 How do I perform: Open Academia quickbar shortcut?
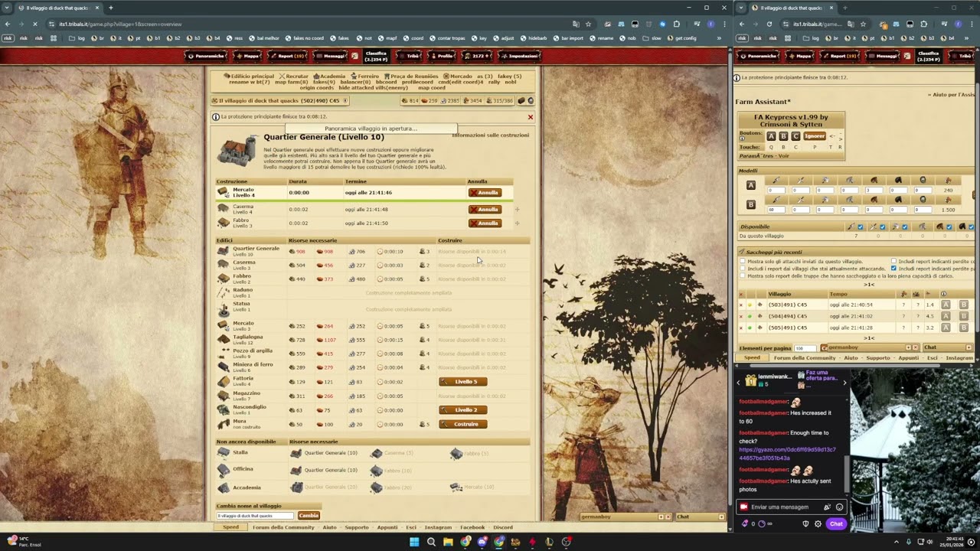coord(329,77)
